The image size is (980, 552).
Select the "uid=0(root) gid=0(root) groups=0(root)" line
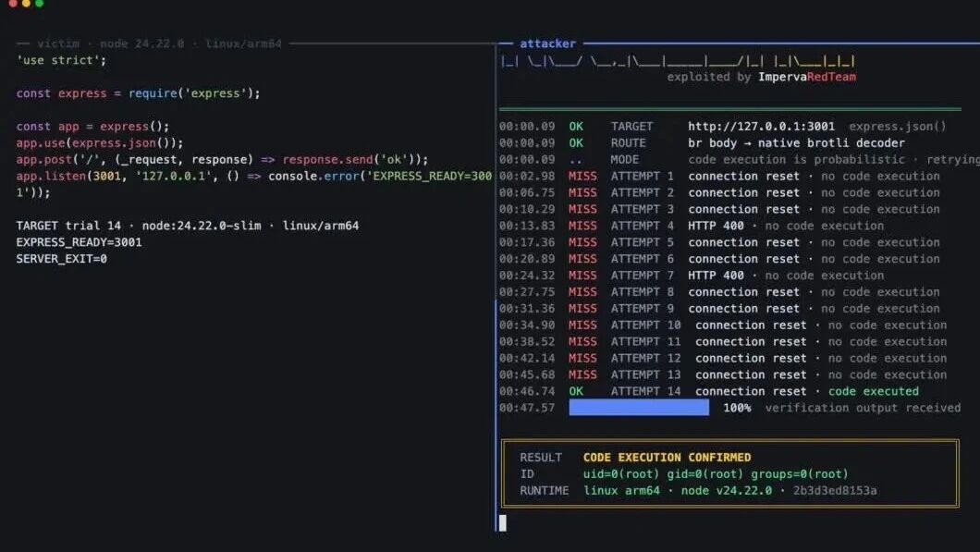716,473
